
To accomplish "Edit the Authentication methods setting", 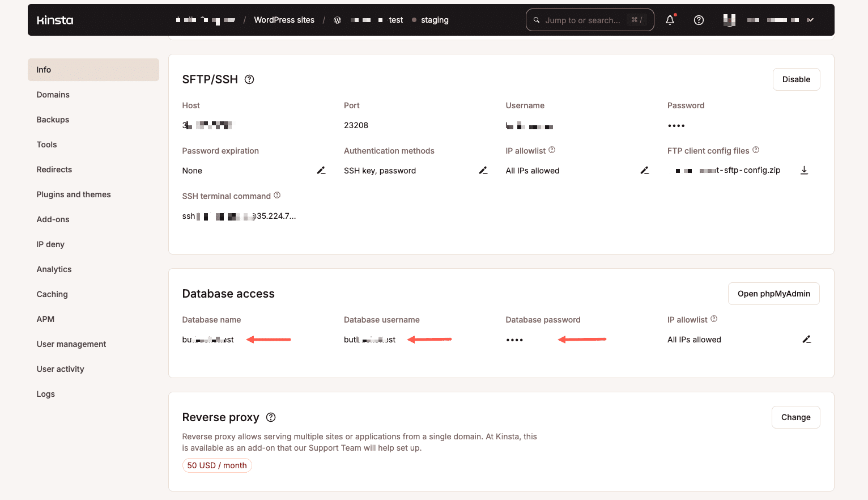I will coord(483,170).
